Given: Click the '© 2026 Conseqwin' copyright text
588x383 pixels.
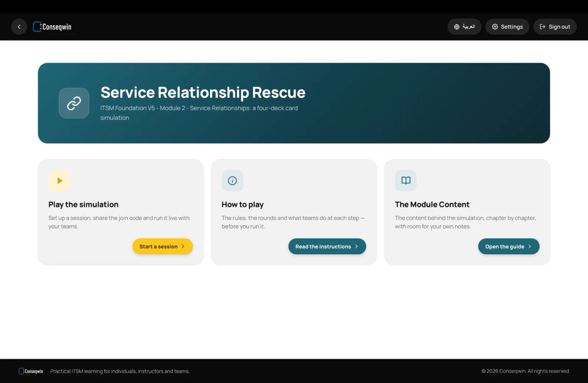Looking at the screenshot, I should 526,371.
